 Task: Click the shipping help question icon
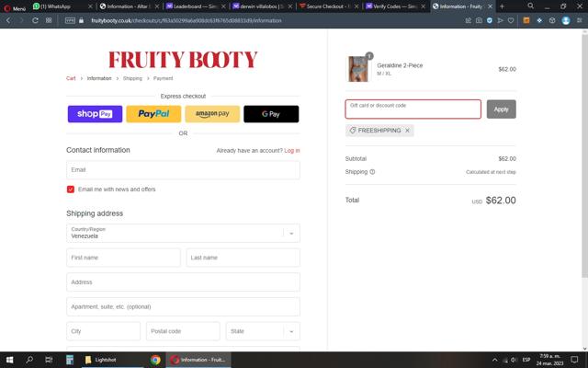tap(372, 172)
